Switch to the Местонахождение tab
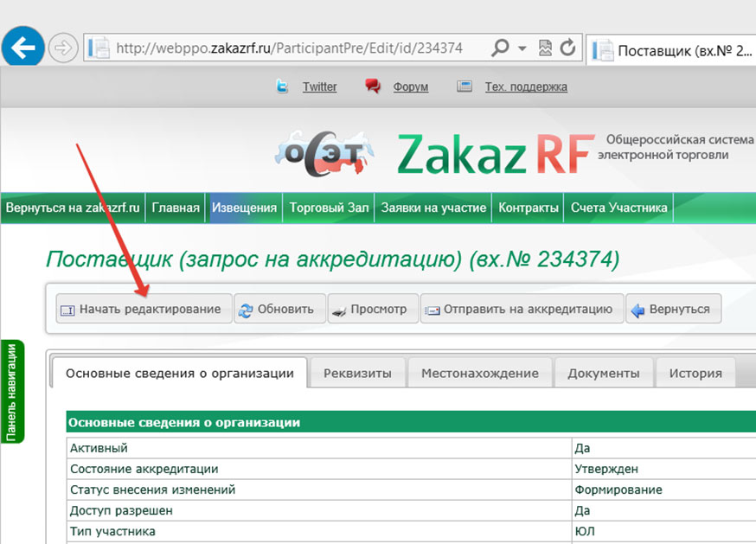This screenshot has height=544, width=756. (480, 373)
